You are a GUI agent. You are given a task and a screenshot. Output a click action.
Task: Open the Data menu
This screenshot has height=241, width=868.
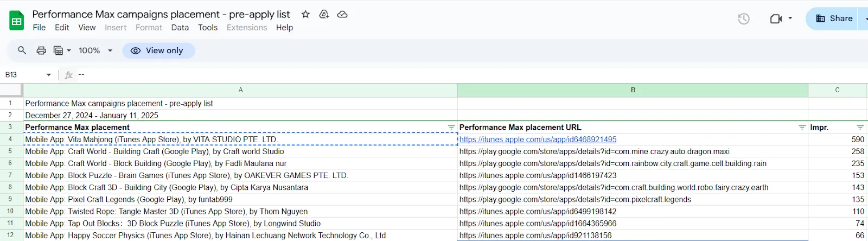(x=180, y=28)
